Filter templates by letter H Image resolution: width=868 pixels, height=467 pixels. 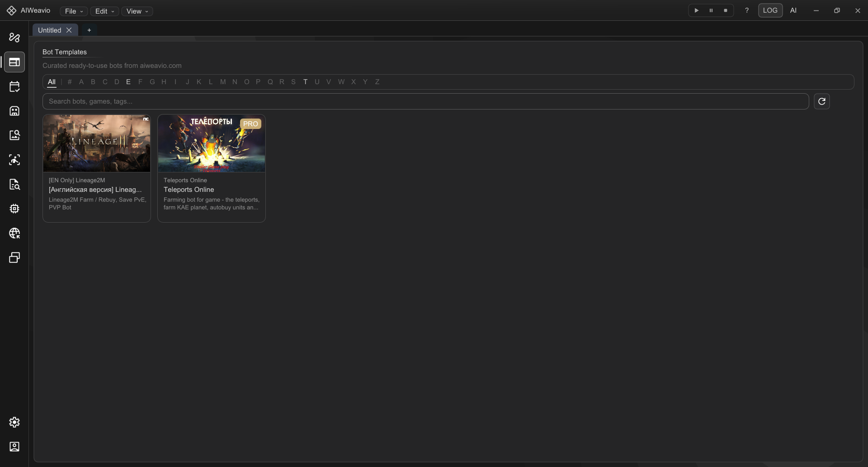pos(164,82)
